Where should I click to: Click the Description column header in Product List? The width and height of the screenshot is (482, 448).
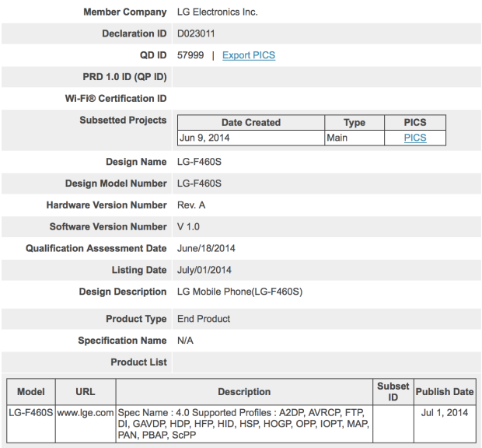[244, 392]
